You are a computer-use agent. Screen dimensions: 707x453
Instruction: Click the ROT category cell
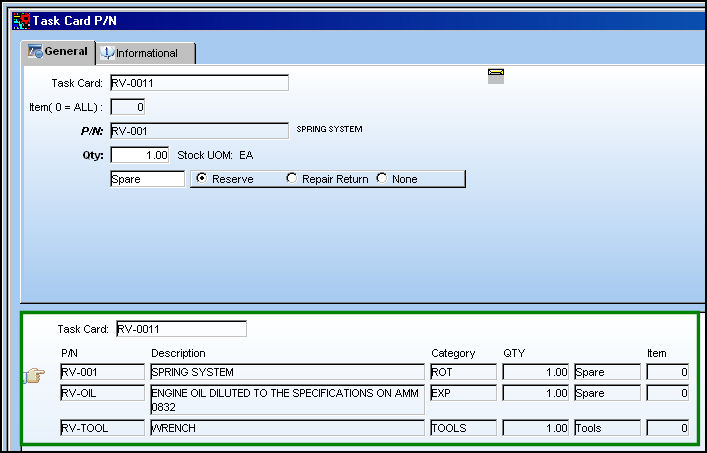(464, 372)
